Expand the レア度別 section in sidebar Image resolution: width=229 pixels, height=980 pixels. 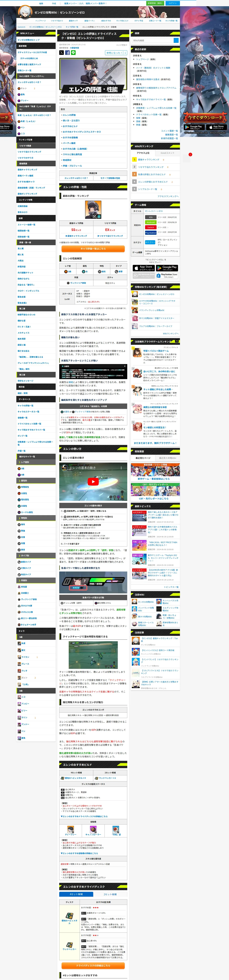click(x=36, y=462)
